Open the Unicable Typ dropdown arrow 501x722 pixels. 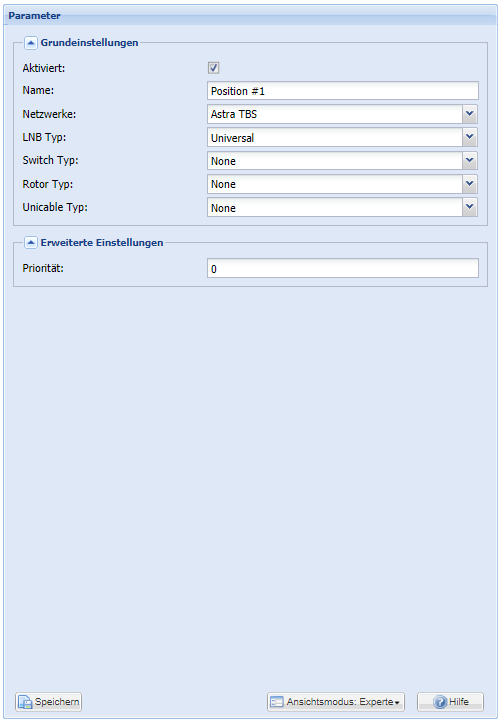[x=470, y=207]
